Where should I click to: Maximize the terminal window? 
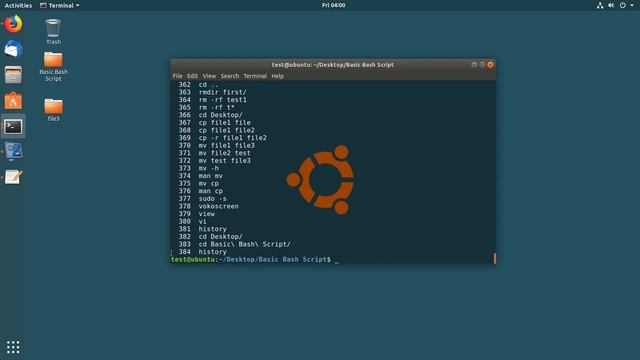point(482,64)
